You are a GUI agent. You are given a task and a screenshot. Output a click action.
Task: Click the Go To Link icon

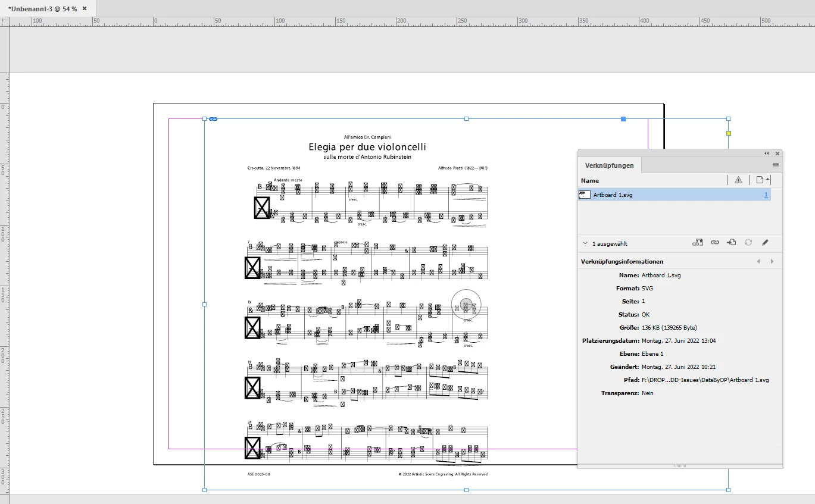(x=732, y=243)
